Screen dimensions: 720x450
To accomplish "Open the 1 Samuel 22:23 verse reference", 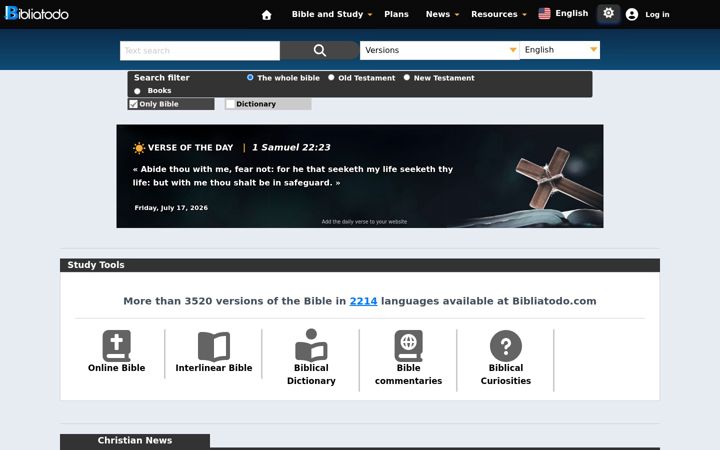I will 291,147.
